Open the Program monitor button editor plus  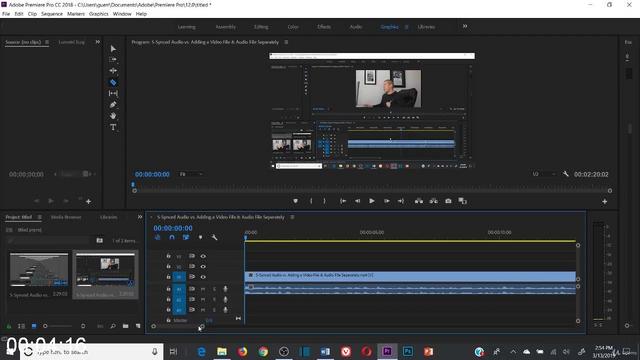point(604,201)
